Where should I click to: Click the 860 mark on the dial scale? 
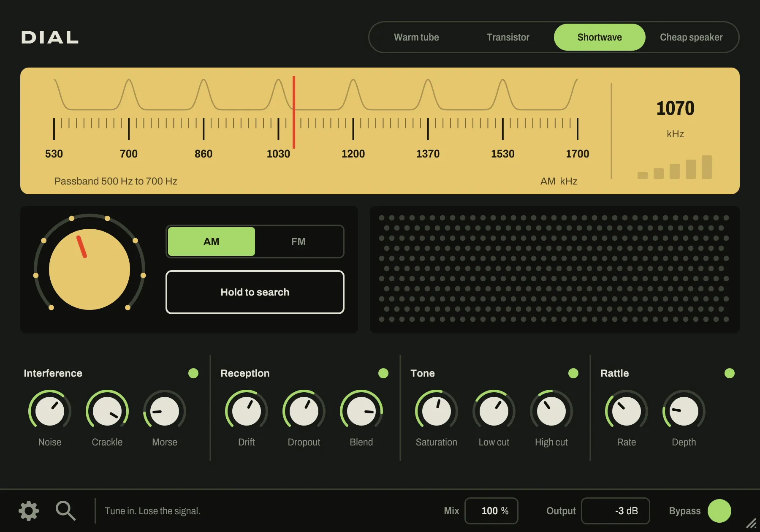pyautogui.click(x=204, y=154)
